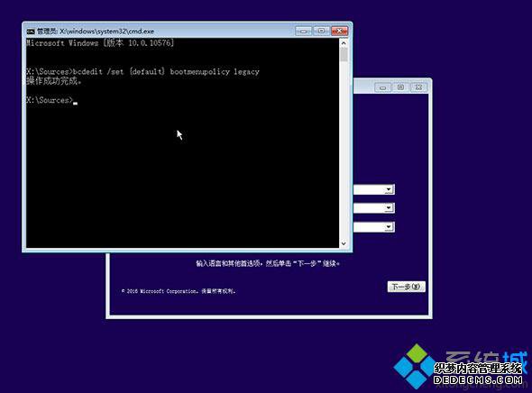
Task: Click the 操作成功完成 message
Action: 54,81
